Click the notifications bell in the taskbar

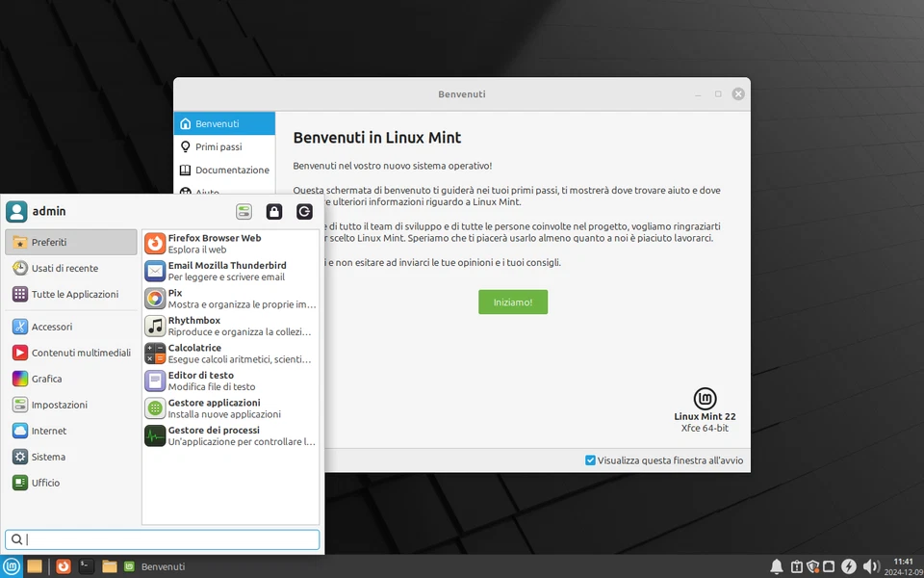point(777,566)
